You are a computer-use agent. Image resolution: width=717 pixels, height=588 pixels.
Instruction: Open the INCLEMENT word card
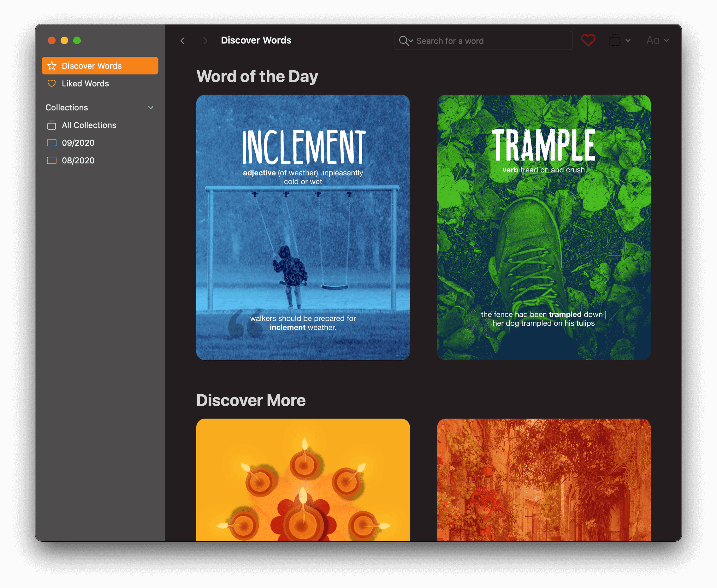click(x=303, y=227)
